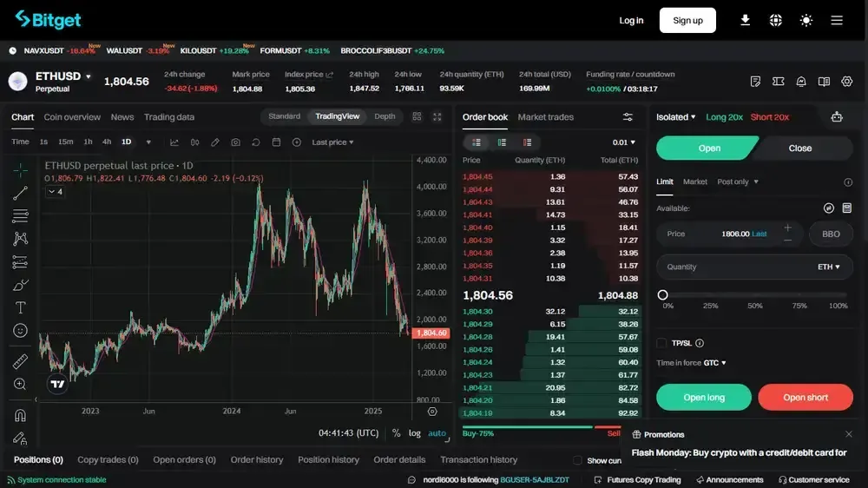Toggle the log scale option
Image resolution: width=868 pixels, height=488 pixels.
coord(415,433)
